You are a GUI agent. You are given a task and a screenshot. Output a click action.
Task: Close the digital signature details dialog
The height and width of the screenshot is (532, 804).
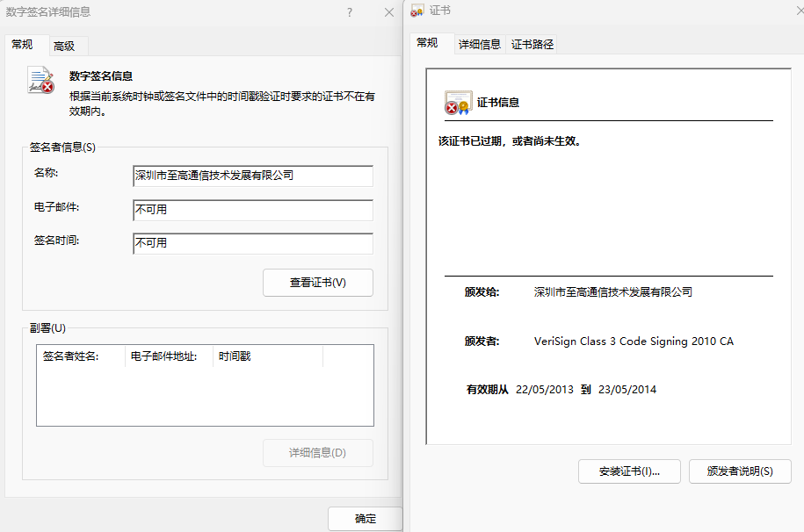(389, 12)
